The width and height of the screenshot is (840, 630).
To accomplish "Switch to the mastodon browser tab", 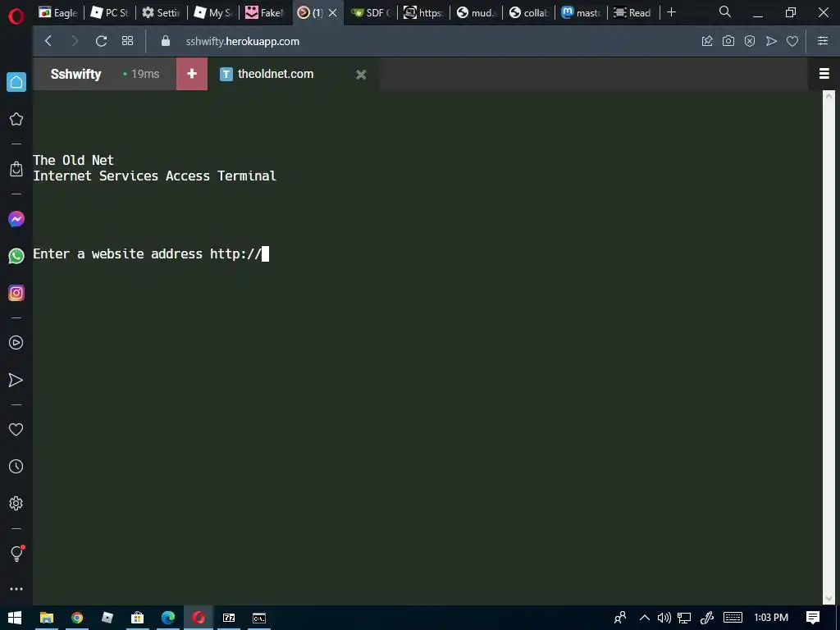I will click(x=581, y=12).
